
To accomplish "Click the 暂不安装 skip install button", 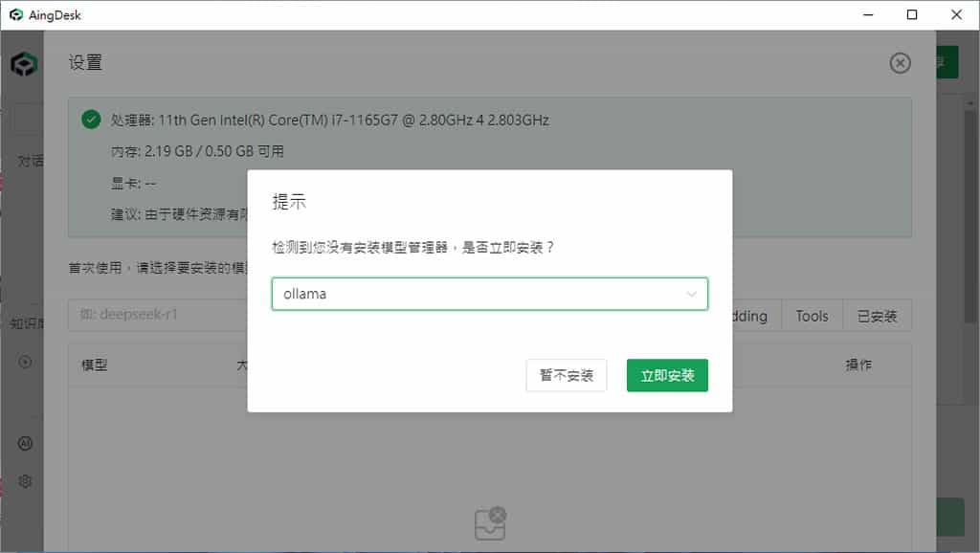I will point(567,376).
